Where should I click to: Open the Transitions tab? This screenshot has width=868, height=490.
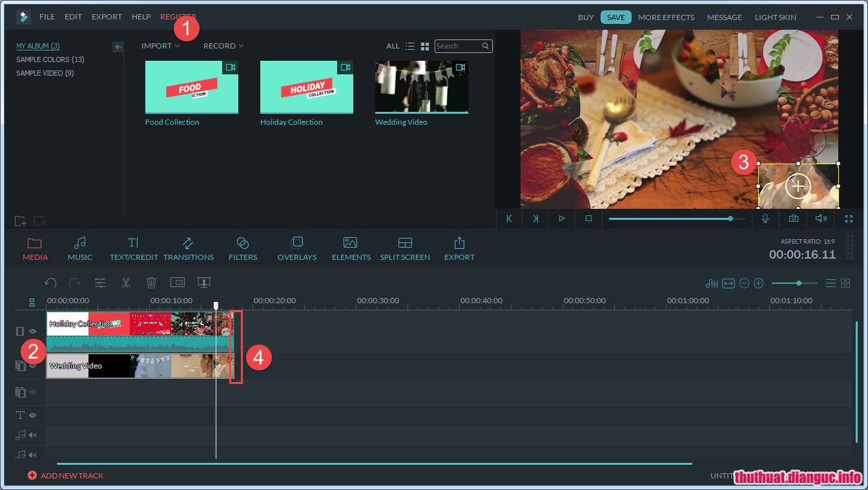[x=189, y=249]
